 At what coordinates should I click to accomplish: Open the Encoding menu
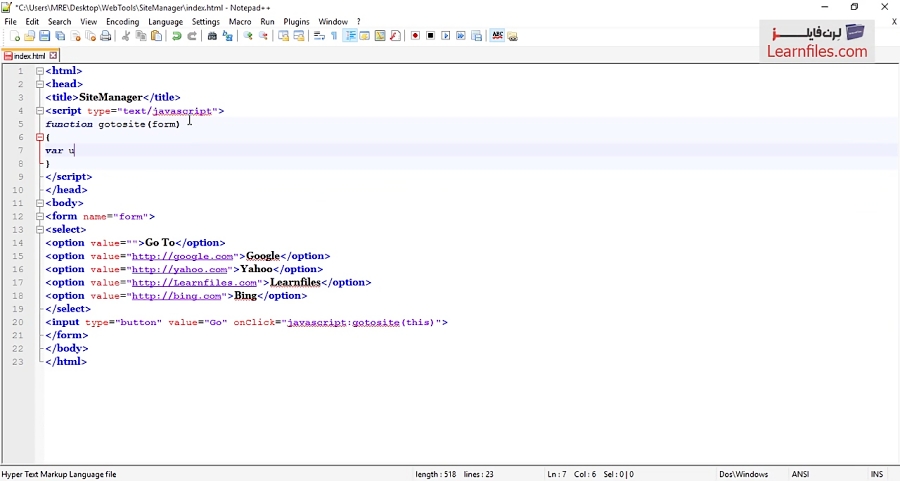click(122, 21)
